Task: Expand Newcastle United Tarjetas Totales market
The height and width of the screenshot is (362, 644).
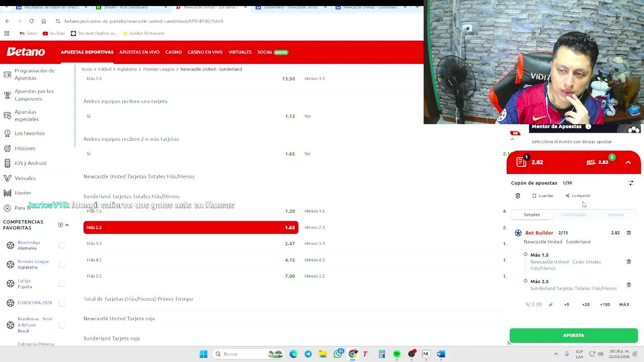Action: [x=139, y=176]
